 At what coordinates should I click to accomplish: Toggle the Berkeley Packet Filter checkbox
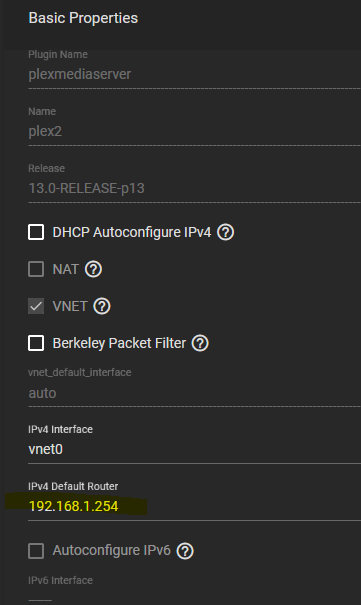click(x=36, y=343)
